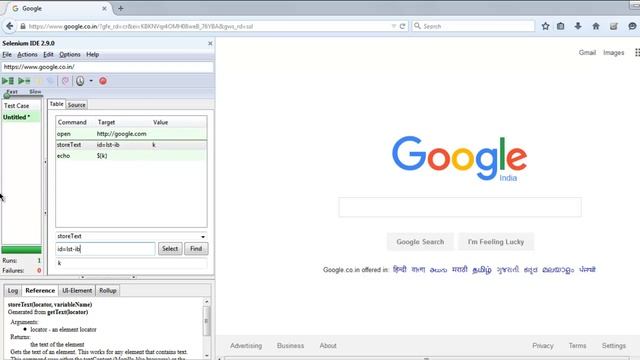Screen dimensions: 640x360
Task: Open the Business footer link
Action: tap(290, 346)
